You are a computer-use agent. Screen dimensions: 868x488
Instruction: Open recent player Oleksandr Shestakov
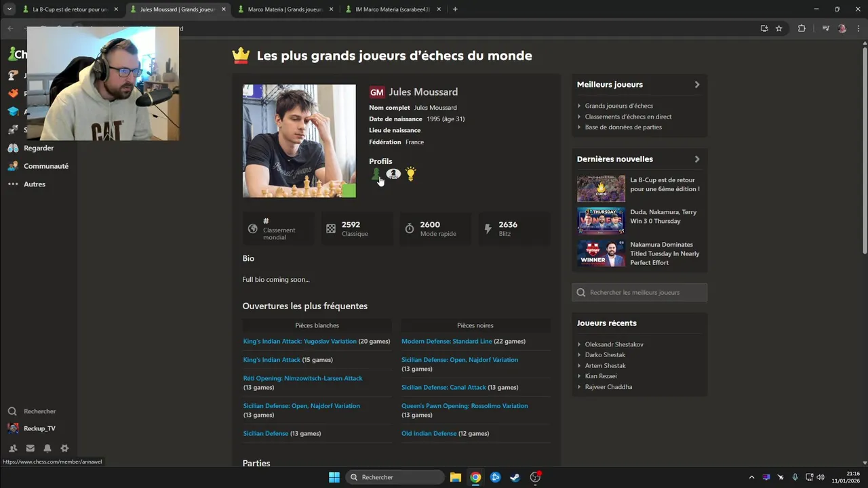(x=614, y=344)
